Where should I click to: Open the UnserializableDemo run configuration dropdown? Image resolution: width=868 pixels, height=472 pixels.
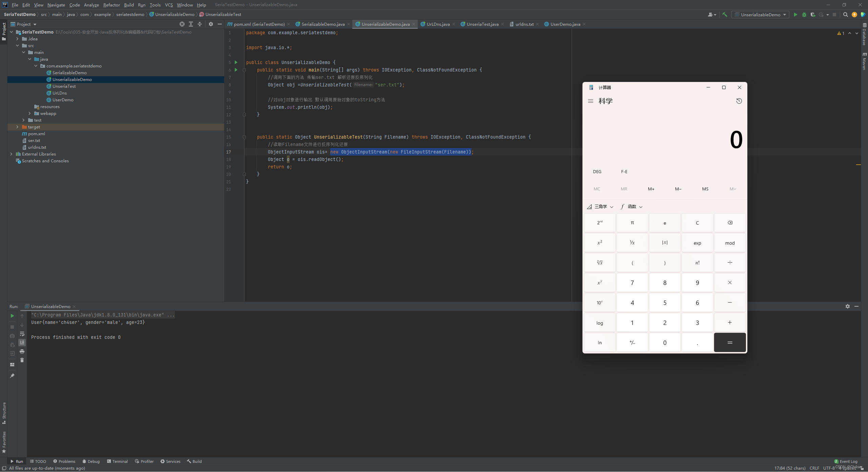coord(760,15)
